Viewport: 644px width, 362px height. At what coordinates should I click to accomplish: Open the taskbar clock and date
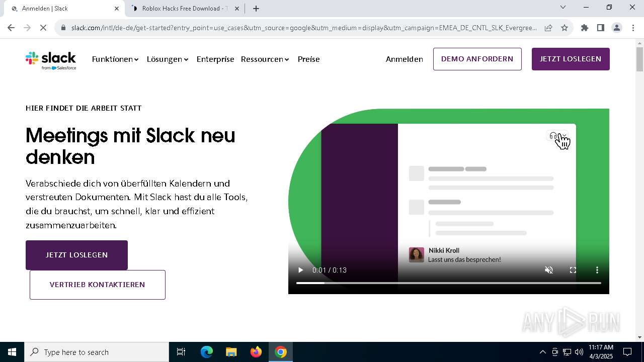tap(601, 352)
